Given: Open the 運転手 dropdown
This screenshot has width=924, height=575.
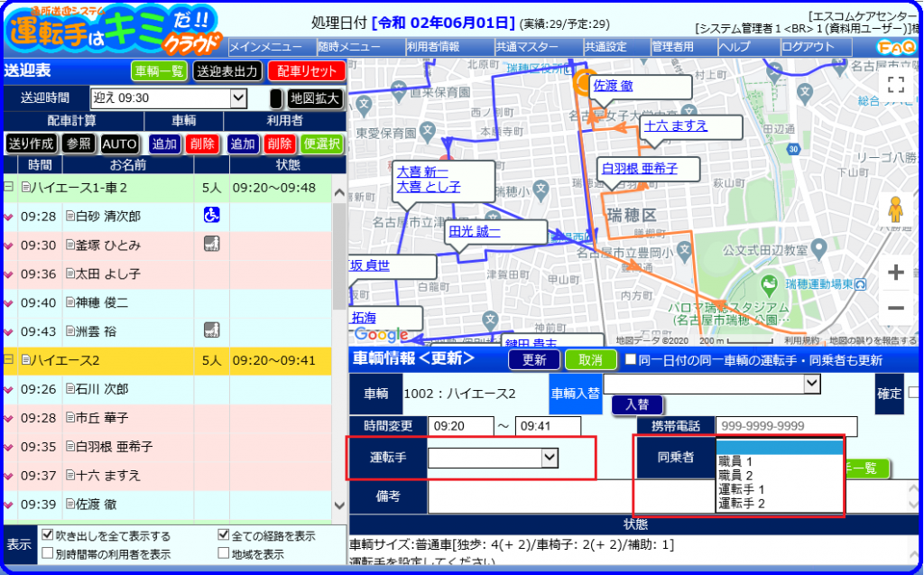Looking at the screenshot, I should (x=493, y=458).
